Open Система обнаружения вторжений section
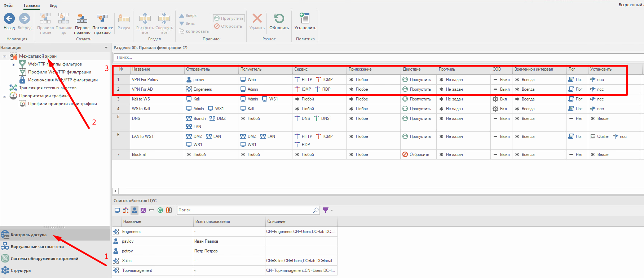 55,259
